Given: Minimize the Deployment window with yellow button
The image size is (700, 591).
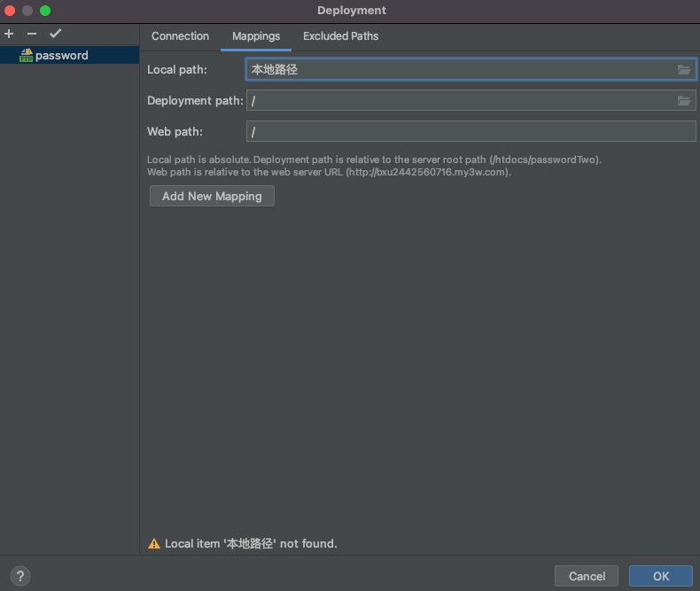Looking at the screenshot, I should pos(27,11).
